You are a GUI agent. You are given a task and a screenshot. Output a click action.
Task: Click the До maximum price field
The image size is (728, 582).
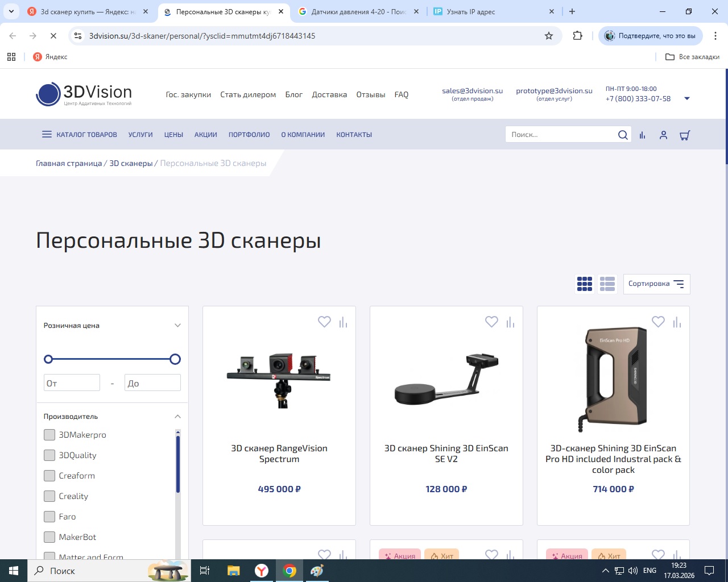(152, 383)
